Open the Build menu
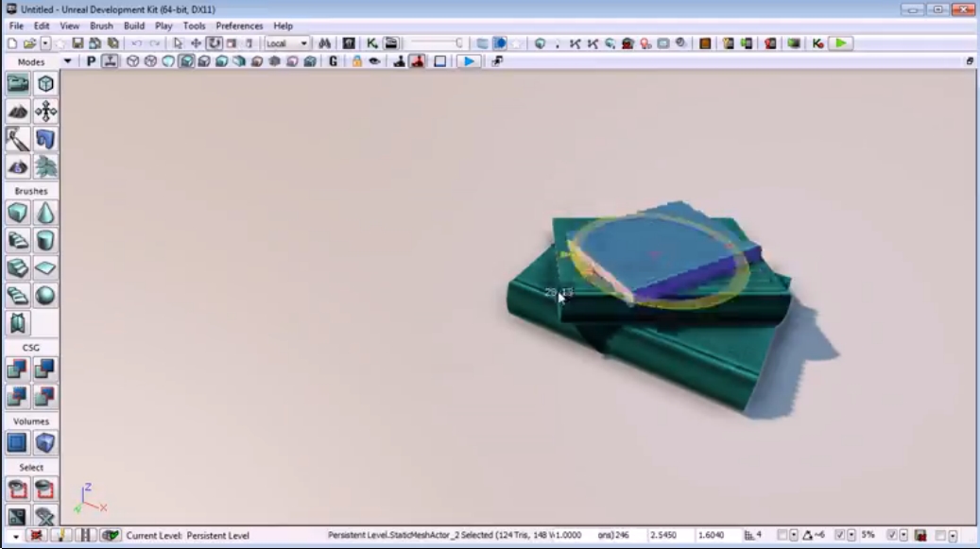The width and height of the screenshot is (980, 549). point(134,26)
